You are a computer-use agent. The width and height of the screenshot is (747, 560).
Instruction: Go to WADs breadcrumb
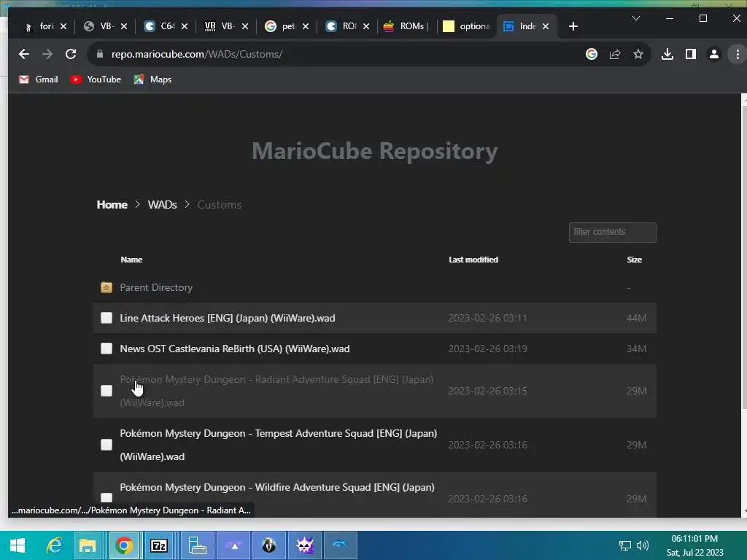pos(162,205)
